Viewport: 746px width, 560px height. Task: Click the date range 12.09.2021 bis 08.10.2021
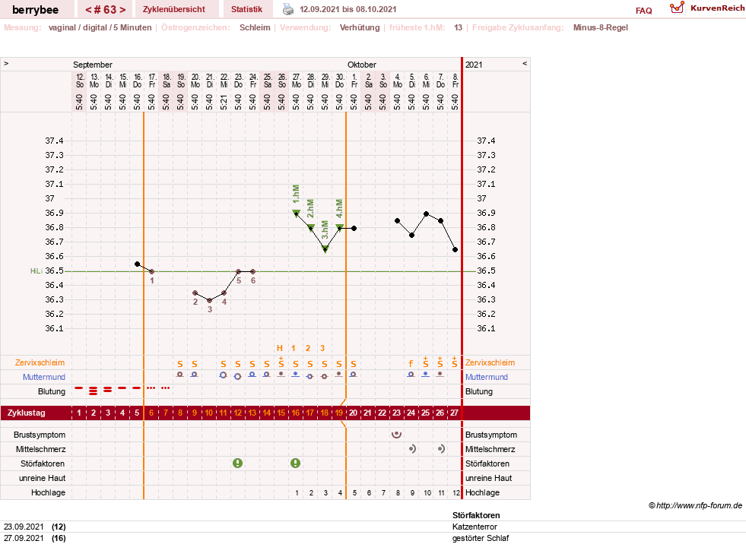348,9
